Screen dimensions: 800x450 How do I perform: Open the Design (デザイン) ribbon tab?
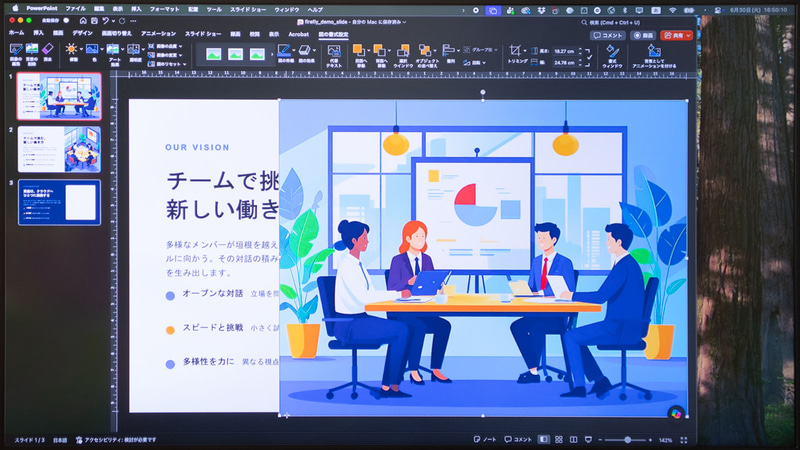click(x=82, y=33)
